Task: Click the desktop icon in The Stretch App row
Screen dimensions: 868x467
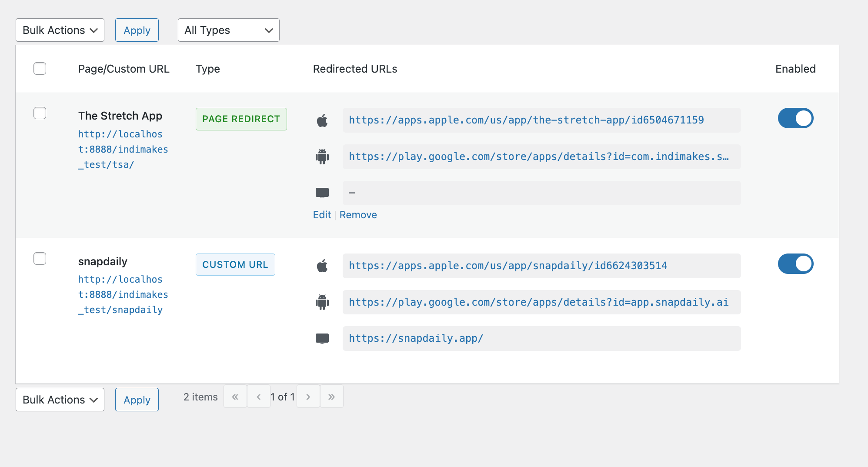Action: pos(322,193)
